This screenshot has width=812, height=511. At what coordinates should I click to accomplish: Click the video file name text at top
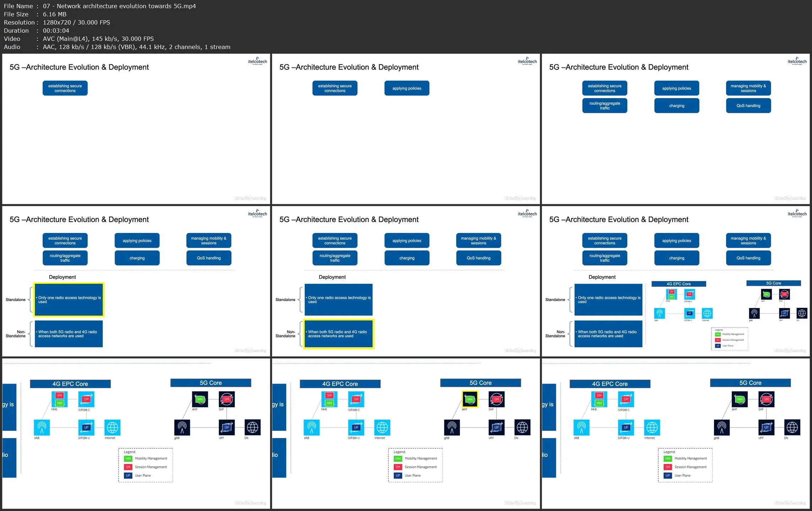(x=119, y=6)
